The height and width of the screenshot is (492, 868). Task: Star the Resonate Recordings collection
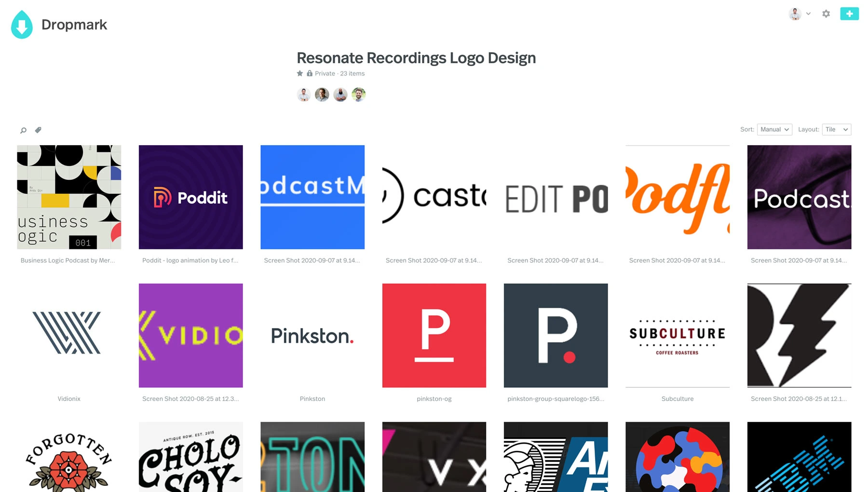(x=300, y=73)
